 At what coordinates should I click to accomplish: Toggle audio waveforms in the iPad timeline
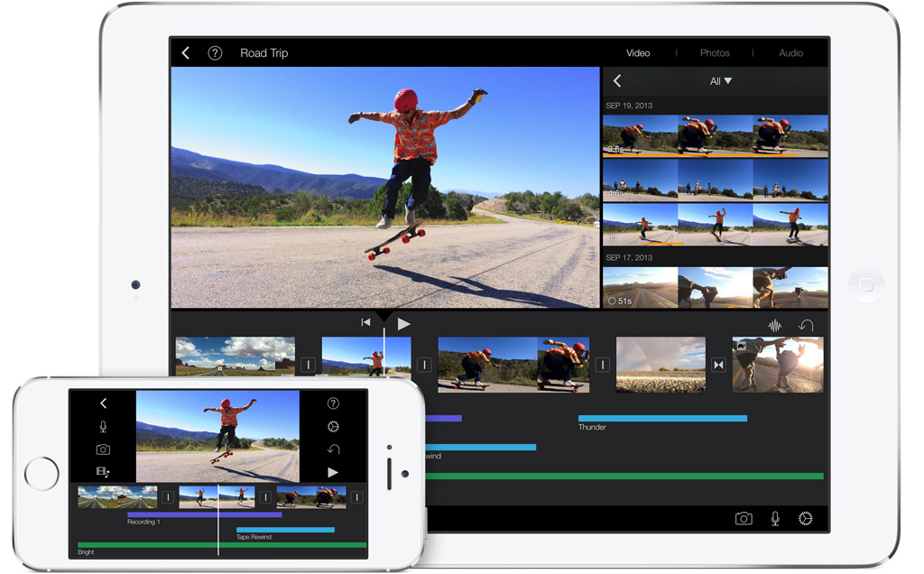coord(774,326)
